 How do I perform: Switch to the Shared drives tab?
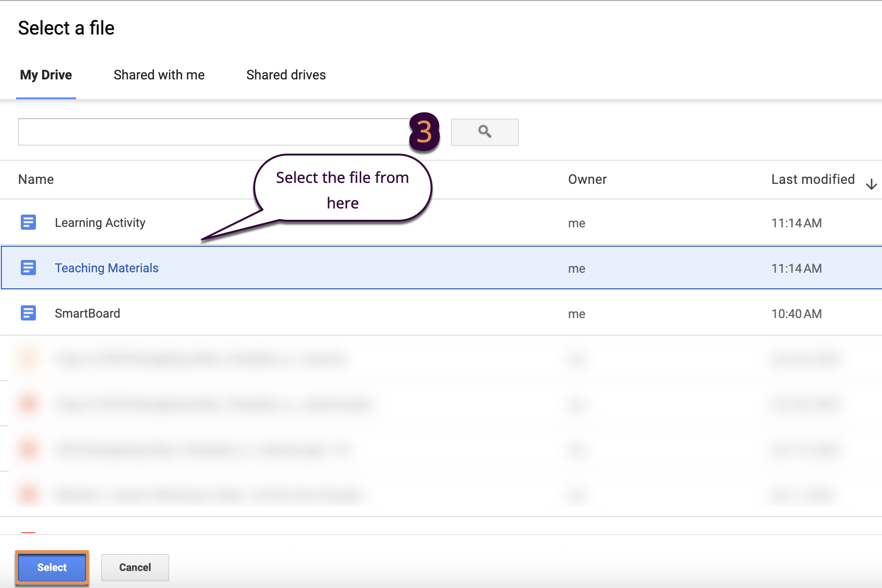[285, 75]
